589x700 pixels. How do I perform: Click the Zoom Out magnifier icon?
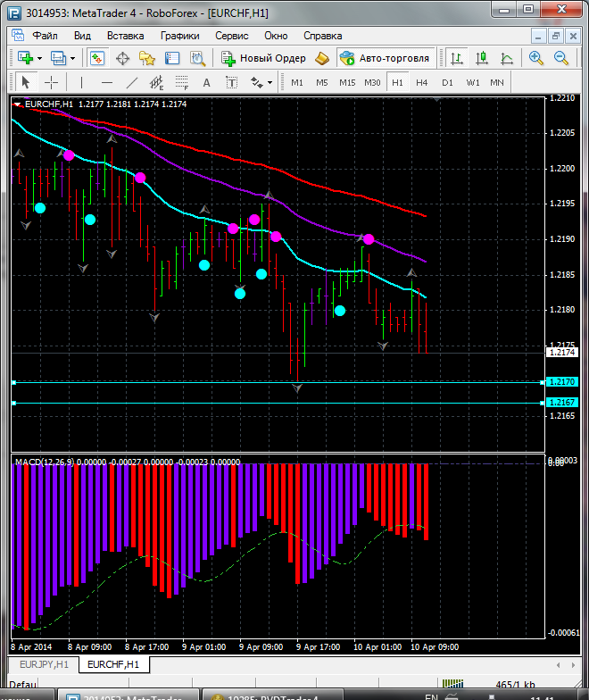560,58
